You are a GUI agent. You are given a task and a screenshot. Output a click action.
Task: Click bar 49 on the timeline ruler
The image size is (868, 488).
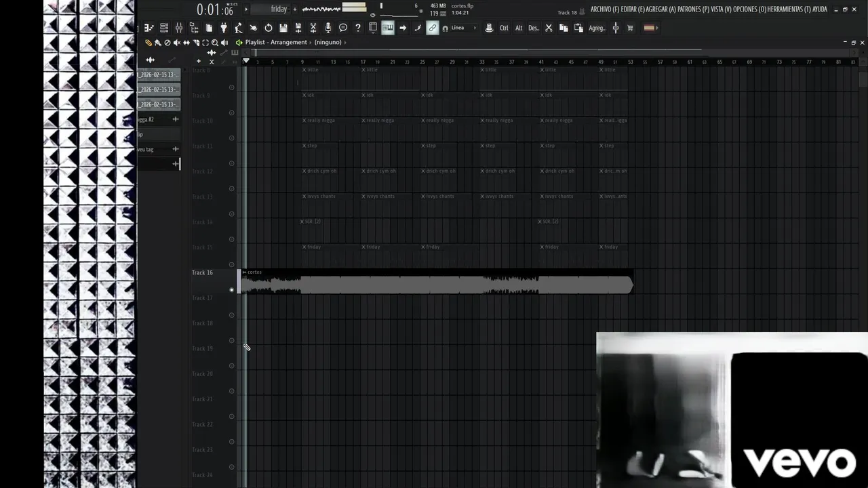click(601, 62)
